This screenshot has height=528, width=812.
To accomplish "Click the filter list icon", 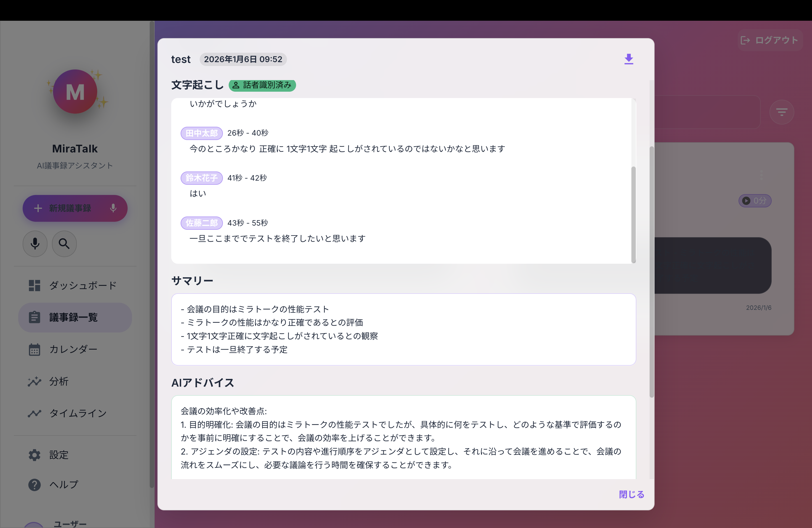I will tap(781, 112).
